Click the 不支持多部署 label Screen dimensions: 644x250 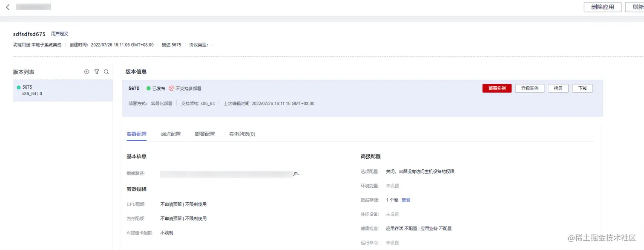[185, 88]
